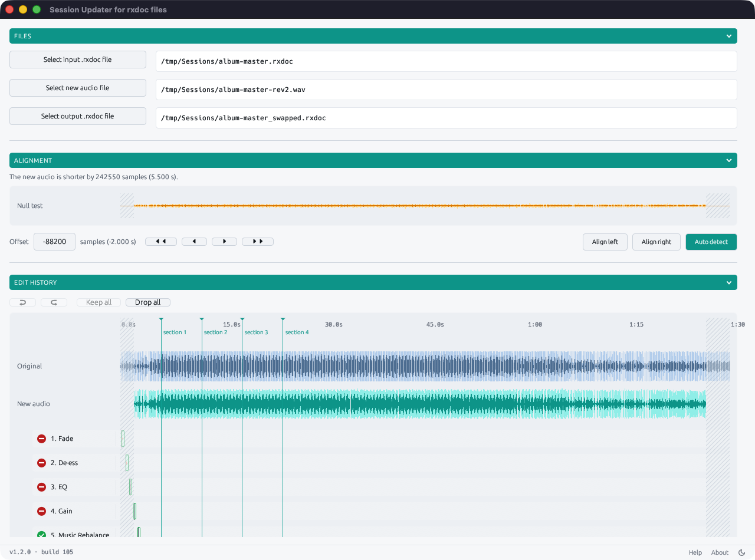Click the single-left offset step button
Image resolution: width=755 pixels, height=560 pixels.
[194, 242]
